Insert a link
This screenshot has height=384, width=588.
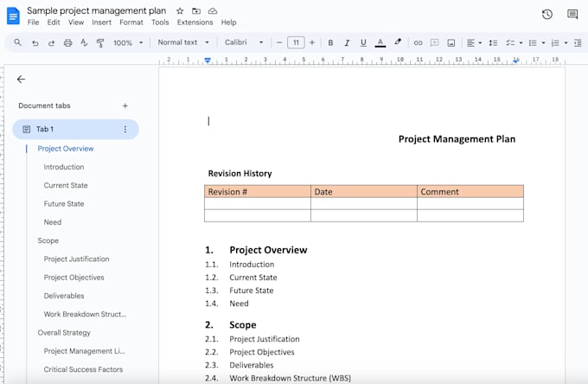pyautogui.click(x=418, y=42)
